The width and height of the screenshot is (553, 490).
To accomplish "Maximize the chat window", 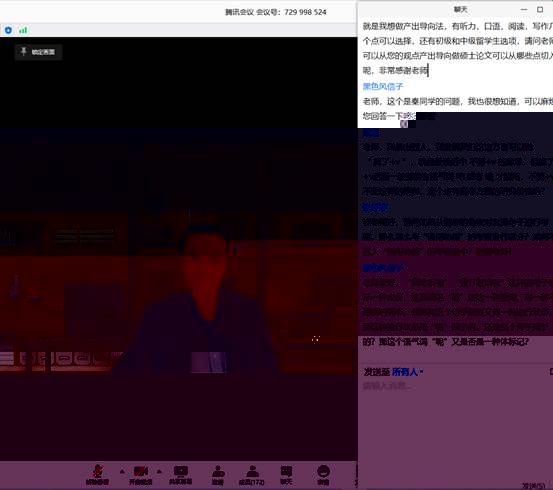I will click(540, 10).
